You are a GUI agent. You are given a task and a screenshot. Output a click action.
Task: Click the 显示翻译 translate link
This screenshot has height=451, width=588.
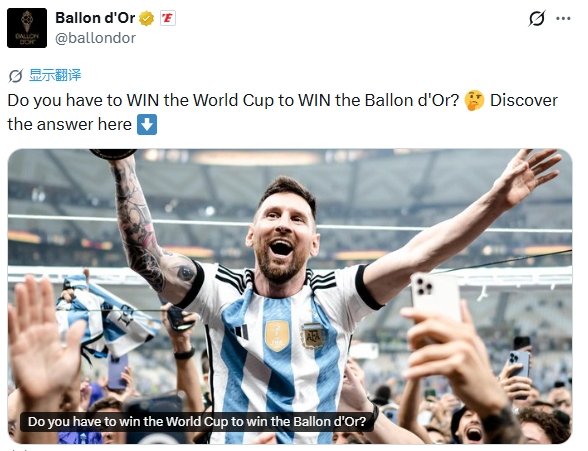tap(55, 75)
